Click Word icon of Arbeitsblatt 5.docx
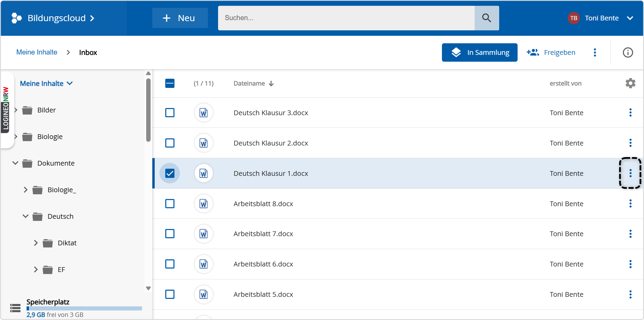 pyautogui.click(x=204, y=294)
